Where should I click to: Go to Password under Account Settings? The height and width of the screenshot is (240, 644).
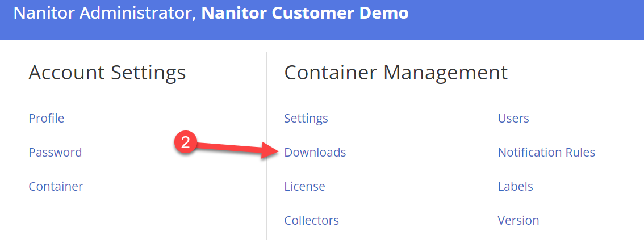click(x=55, y=152)
